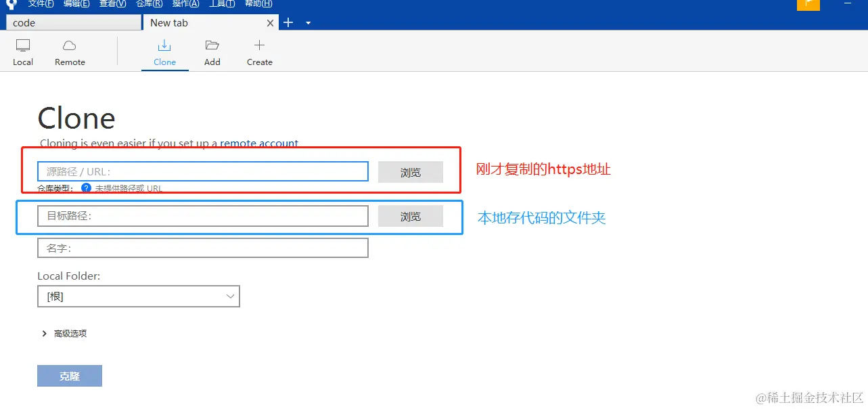Switch to the code tab
This screenshot has width=868, height=409.
click(x=73, y=23)
